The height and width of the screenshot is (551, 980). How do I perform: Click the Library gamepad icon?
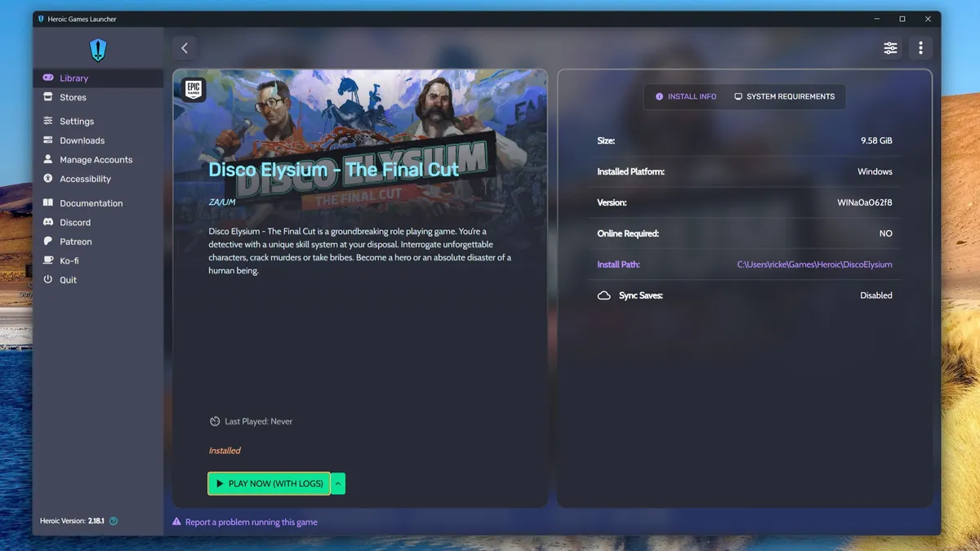47,78
